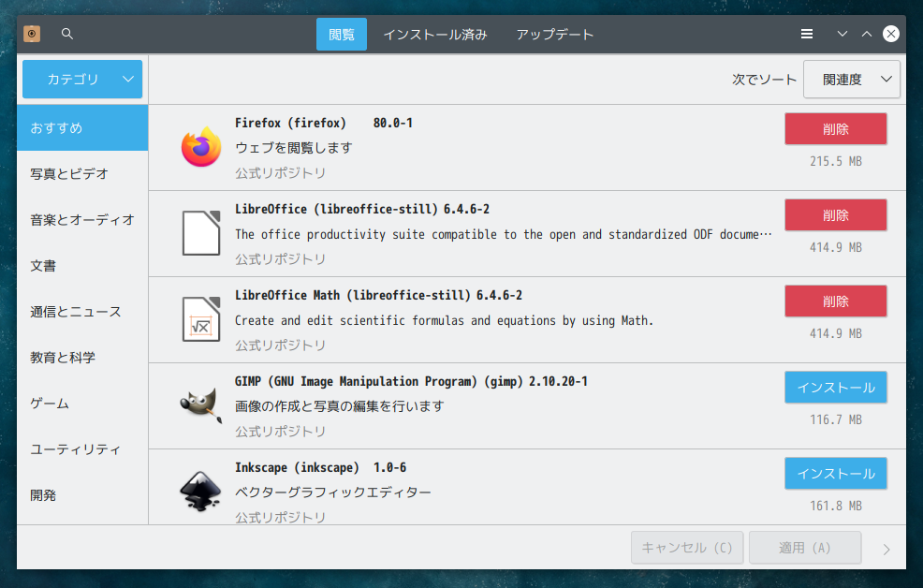923x588 pixels.
Task: Click the ベクターグラフィックエディター description
Action: point(333,492)
